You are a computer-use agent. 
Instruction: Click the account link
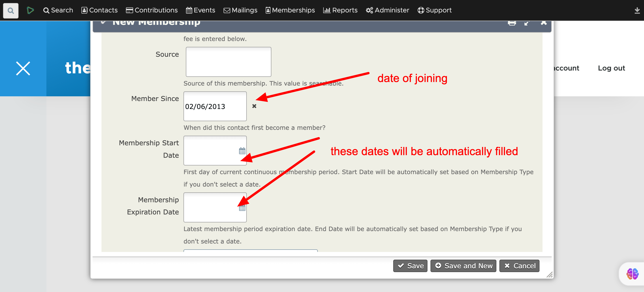click(566, 68)
